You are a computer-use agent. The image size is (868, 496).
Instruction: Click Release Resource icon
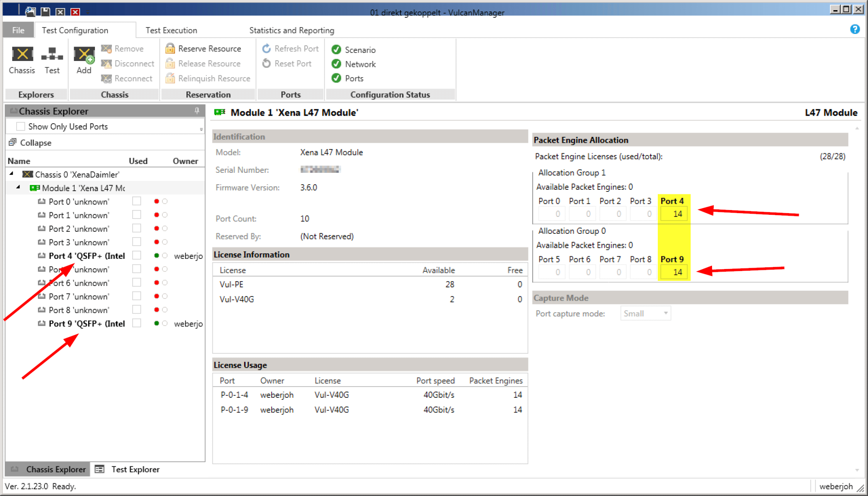170,63
